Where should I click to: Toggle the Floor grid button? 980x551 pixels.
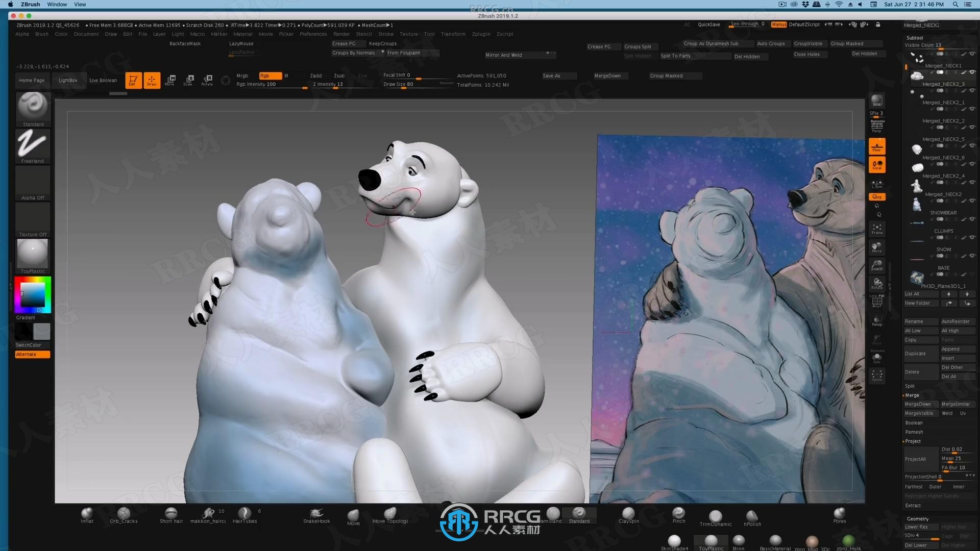pos(877,146)
